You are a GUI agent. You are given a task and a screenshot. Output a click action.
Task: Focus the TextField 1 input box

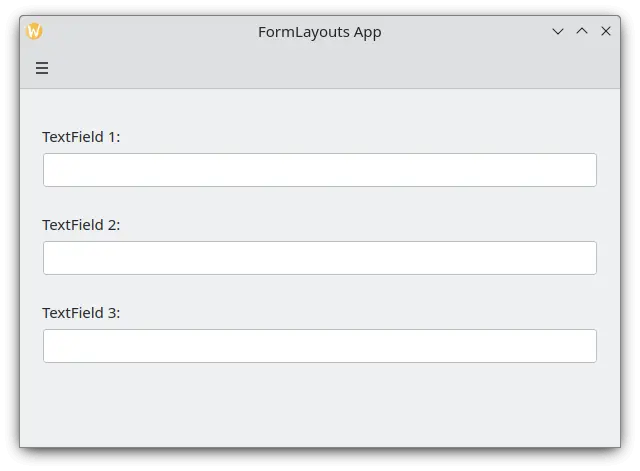pos(320,170)
